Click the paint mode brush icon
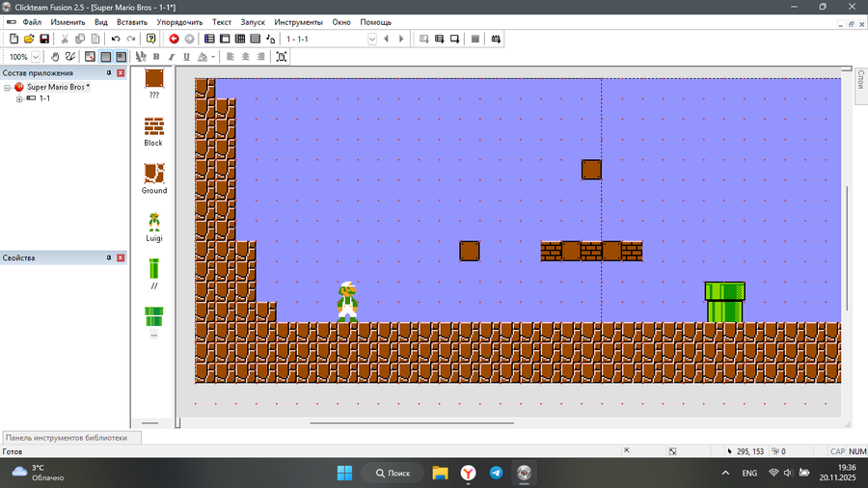 pyautogui.click(x=70, y=57)
